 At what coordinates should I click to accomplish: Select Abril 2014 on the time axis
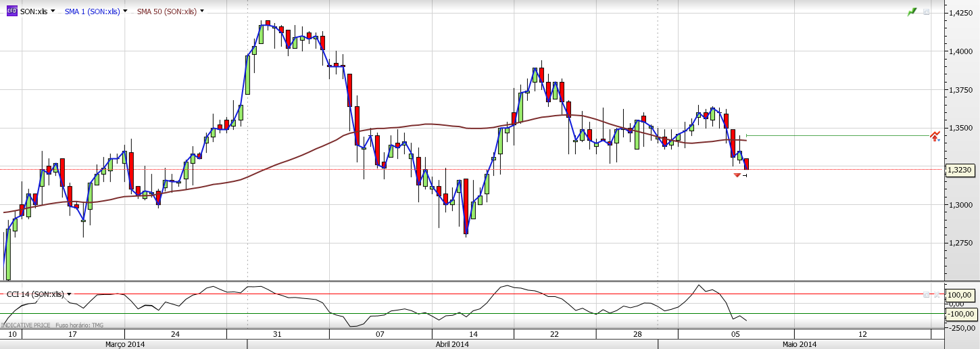(x=452, y=344)
